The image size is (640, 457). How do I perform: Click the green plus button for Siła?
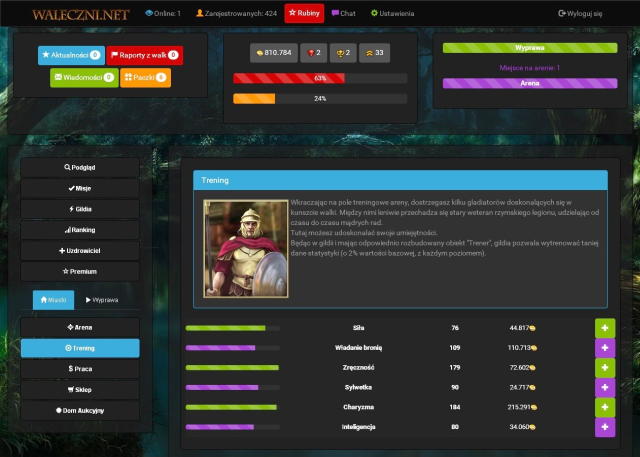604,328
